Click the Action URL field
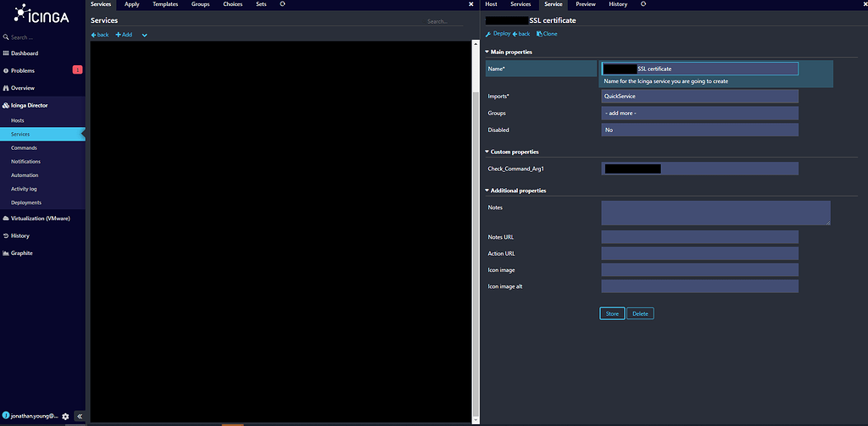 (x=699, y=253)
